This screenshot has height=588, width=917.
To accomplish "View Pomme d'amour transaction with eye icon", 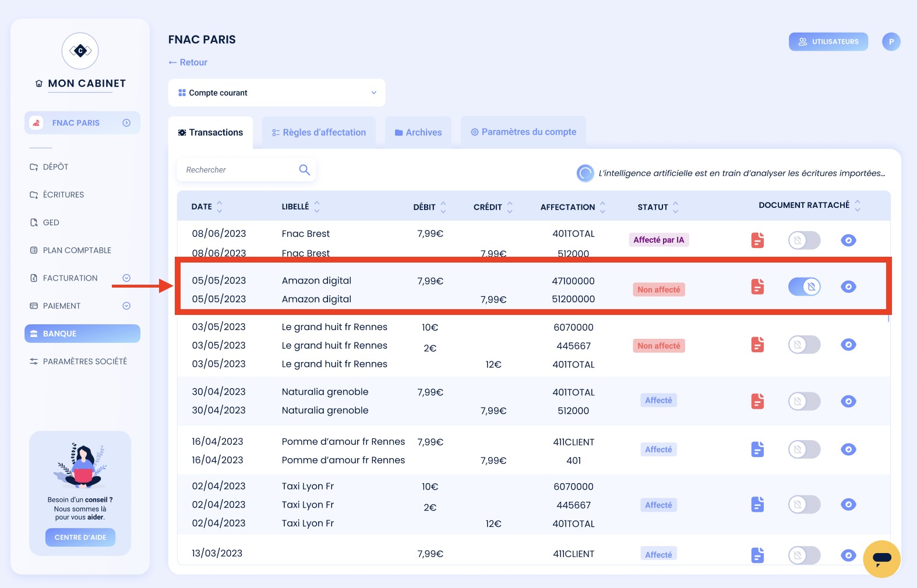I will pyautogui.click(x=848, y=449).
